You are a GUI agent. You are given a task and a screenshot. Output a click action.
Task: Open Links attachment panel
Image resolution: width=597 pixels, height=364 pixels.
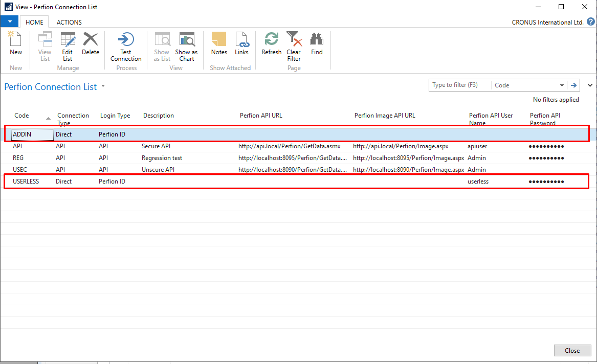click(x=242, y=43)
